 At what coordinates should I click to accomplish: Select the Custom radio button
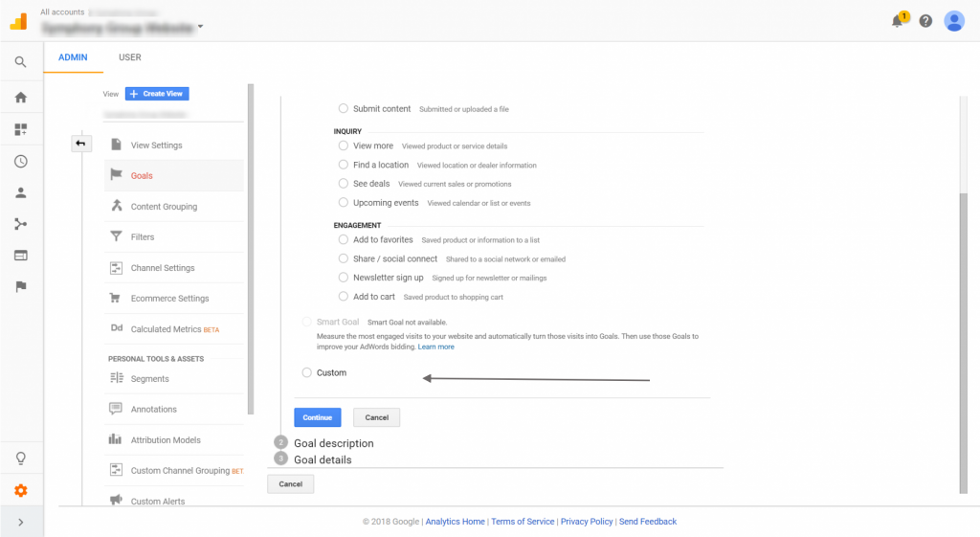(306, 372)
